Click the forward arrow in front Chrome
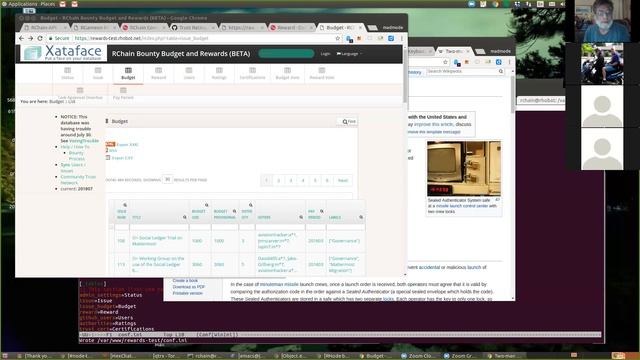Image resolution: width=640 pixels, height=360 pixels. point(31,38)
